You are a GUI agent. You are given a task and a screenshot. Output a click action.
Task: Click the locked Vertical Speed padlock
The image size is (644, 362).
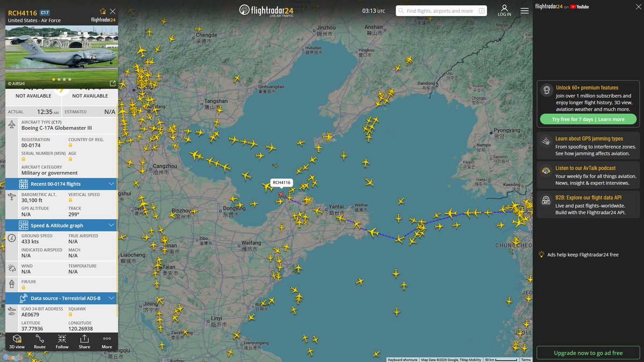[70, 201]
